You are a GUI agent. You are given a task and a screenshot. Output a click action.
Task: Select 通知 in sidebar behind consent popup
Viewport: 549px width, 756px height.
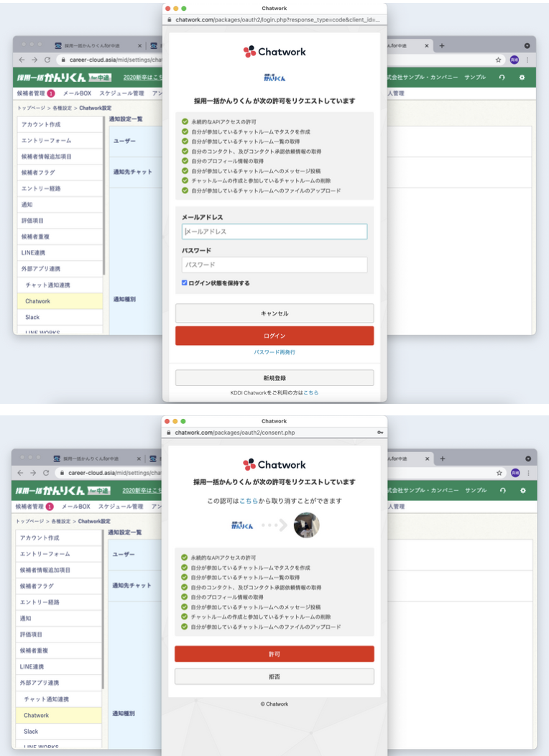tap(58, 618)
